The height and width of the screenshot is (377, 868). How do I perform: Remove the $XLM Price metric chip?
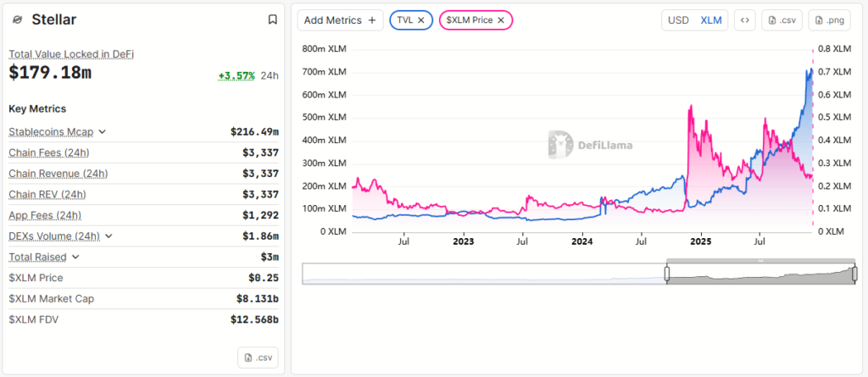tap(501, 20)
